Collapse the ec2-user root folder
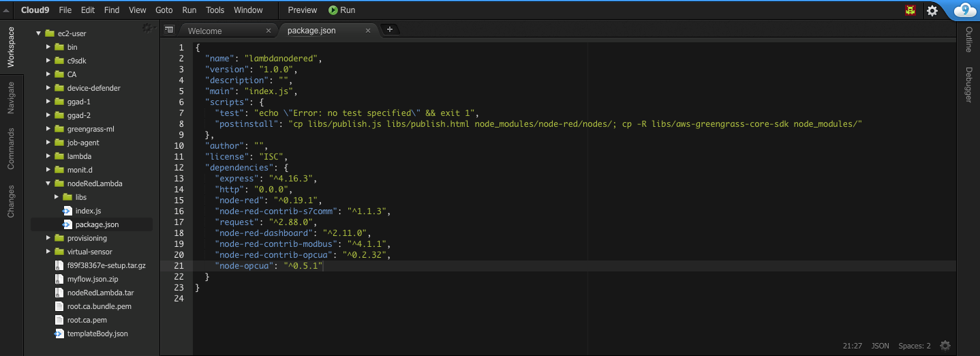The image size is (980, 356). pos(39,33)
